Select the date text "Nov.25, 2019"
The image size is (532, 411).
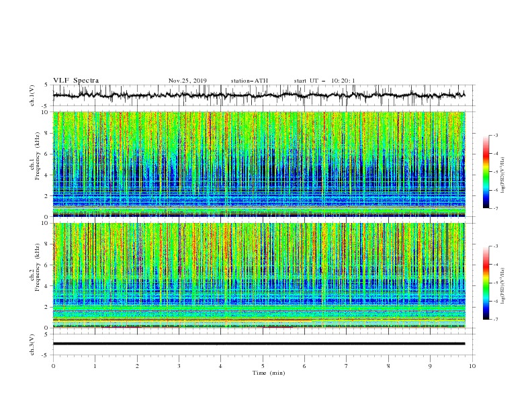click(187, 81)
